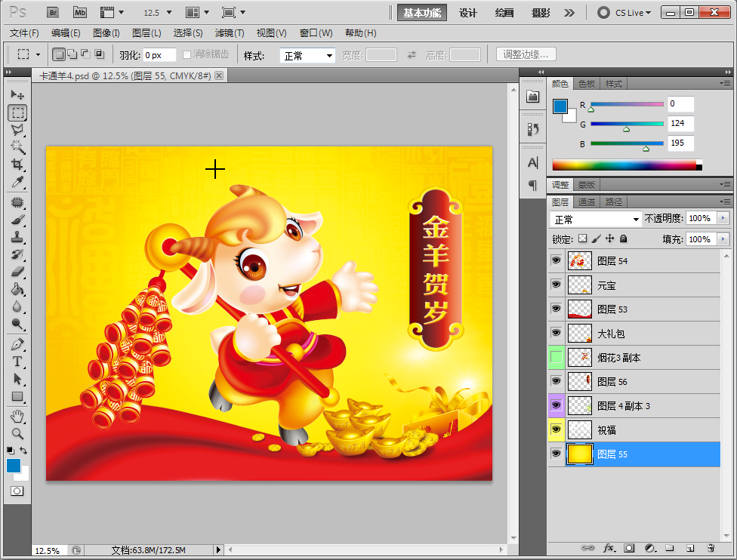Show more workspaces with double chevron
737x560 pixels.
click(569, 13)
